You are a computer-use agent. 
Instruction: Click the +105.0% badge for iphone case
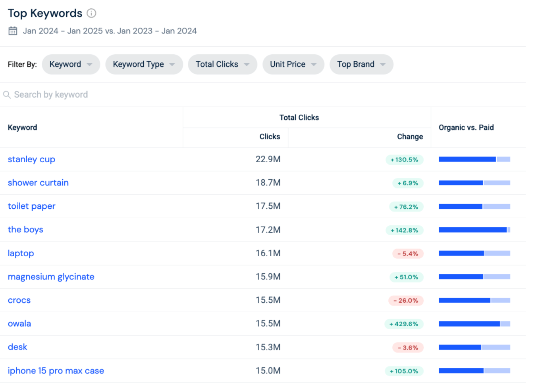[404, 371]
